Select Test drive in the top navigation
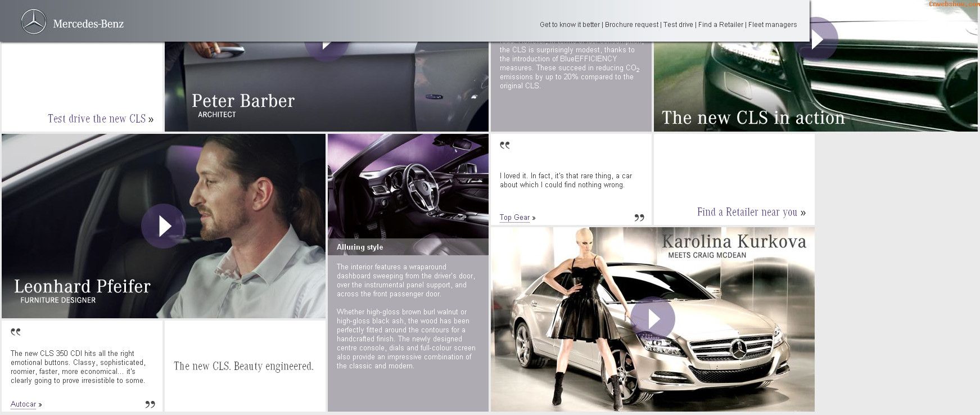 pos(678,25)
